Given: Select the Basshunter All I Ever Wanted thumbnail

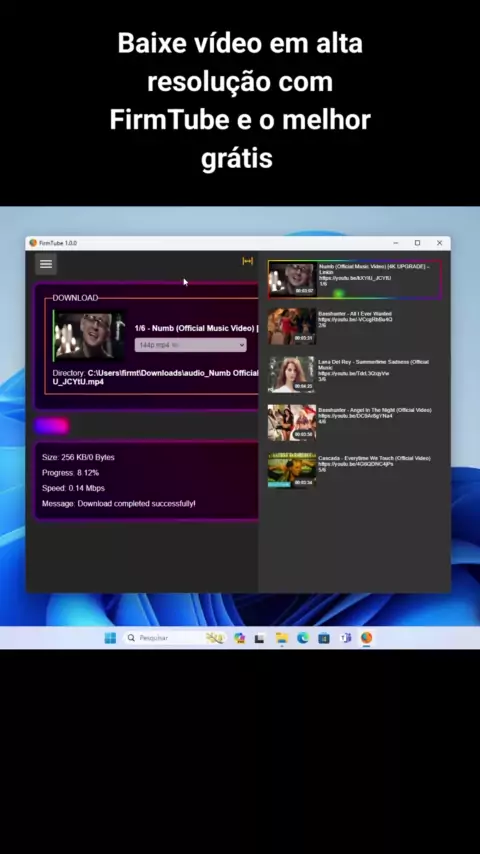Looking at the screenshot, I should (x=291, y=326).
